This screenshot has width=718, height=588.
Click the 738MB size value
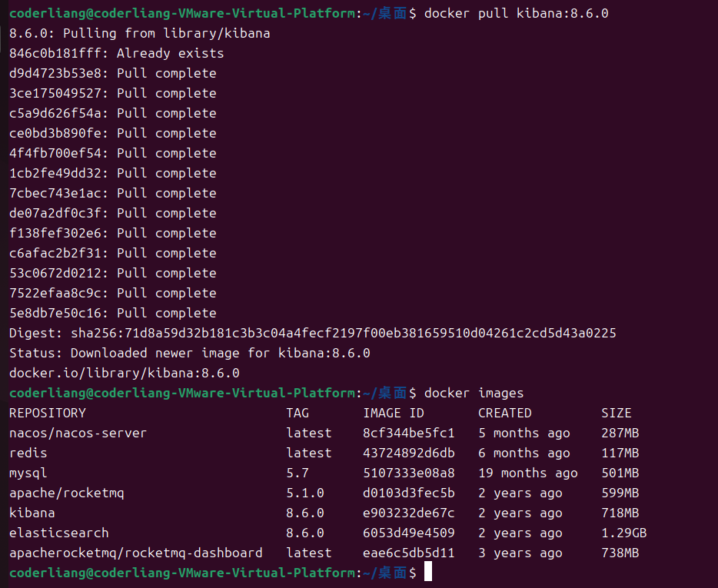point(620,553)
